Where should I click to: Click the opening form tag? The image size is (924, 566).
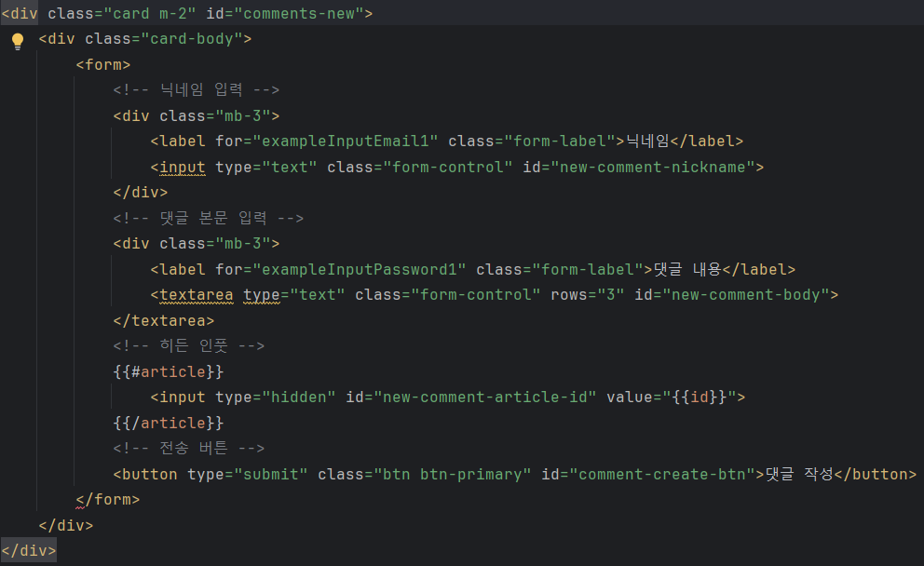[103, 65]
